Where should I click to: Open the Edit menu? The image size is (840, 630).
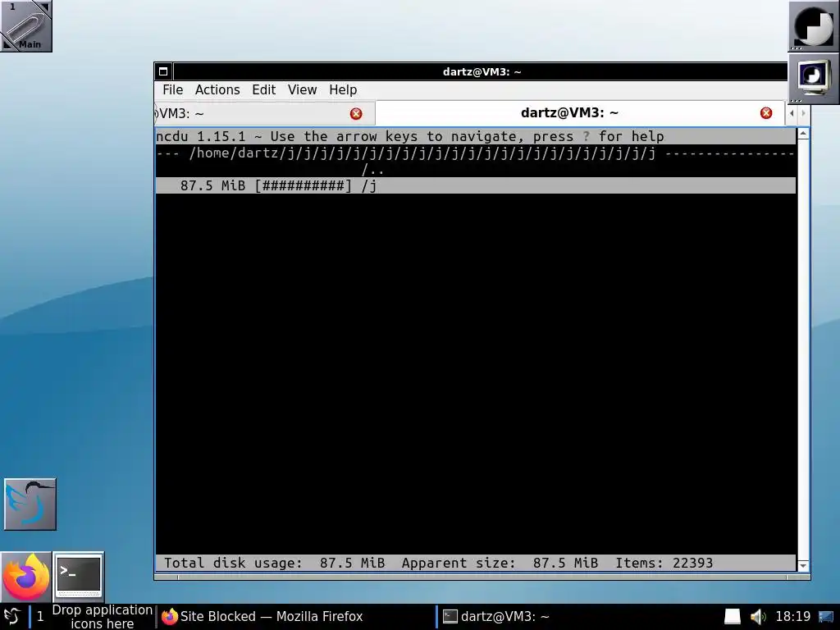coord(263,90)
